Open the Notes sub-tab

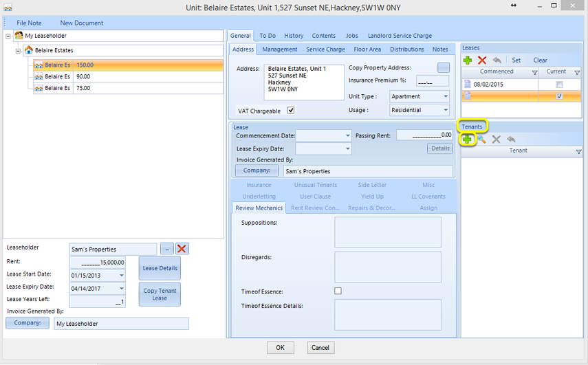[440, 49]
